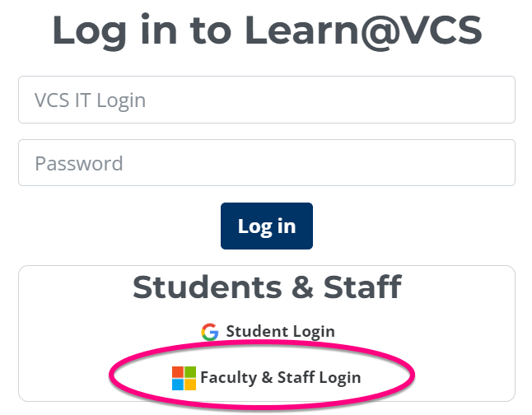Sign in with Microsoft for faculty
Image resolution: width=532 pixels, height=415 pixels.
pyautogui.click(x=267, y=378)
